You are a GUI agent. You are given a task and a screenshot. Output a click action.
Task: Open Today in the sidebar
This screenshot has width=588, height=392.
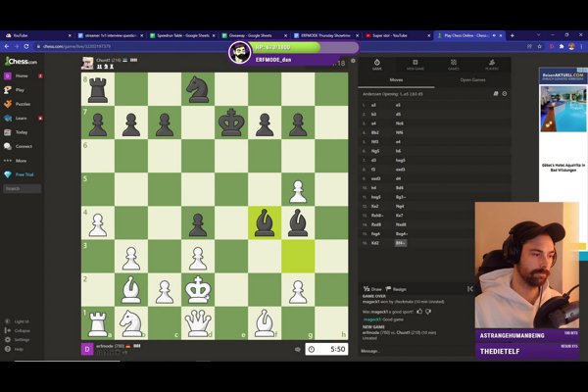pos(21,131)
